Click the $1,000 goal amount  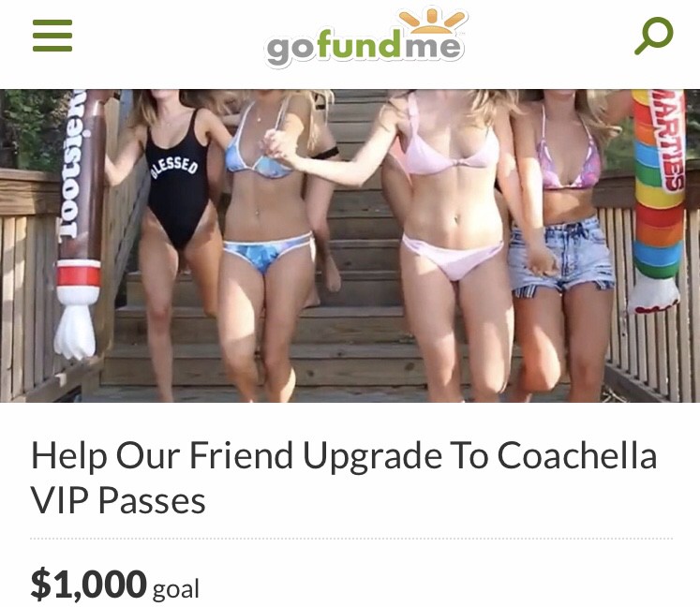coord(88,584)
